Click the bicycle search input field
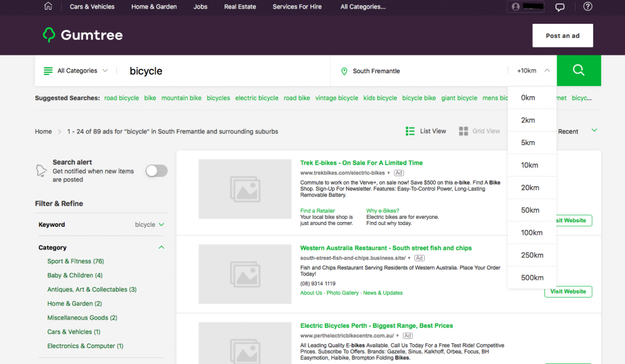Screen dimensions: 625x364 tap(220, 71)
